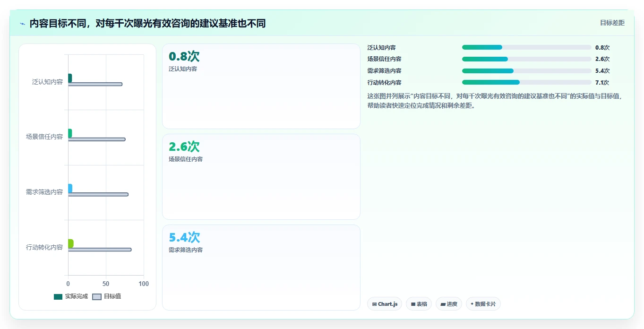644x329 pixels.
Task: Click the 泛认知内容 label in progress list
Action: pos(381,48)
